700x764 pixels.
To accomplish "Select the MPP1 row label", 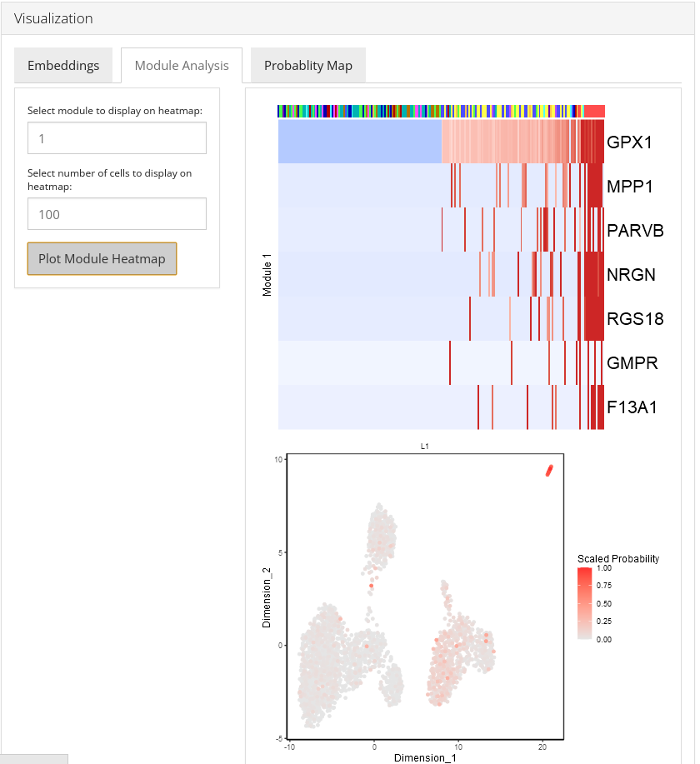I will click(627, 187).
